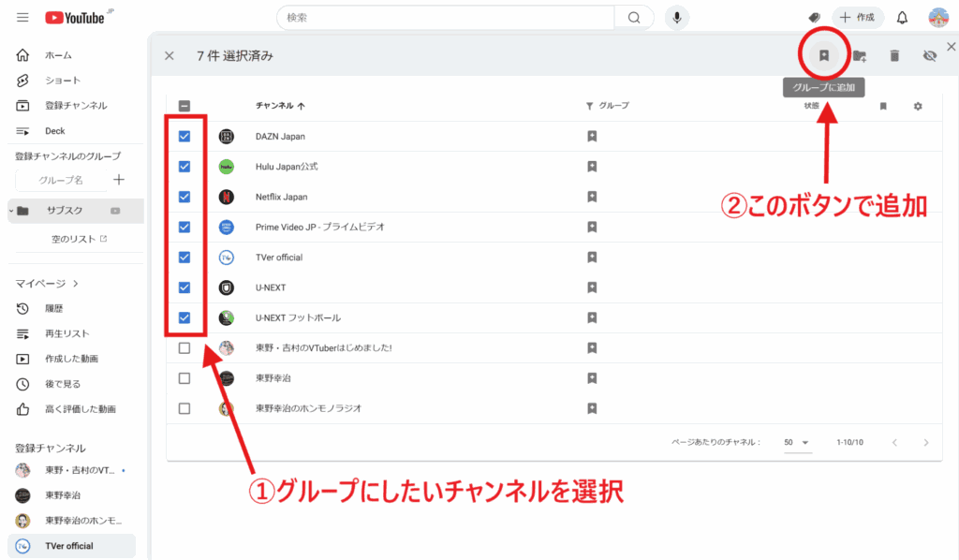Open the notifications bell

tap(902, 18)
